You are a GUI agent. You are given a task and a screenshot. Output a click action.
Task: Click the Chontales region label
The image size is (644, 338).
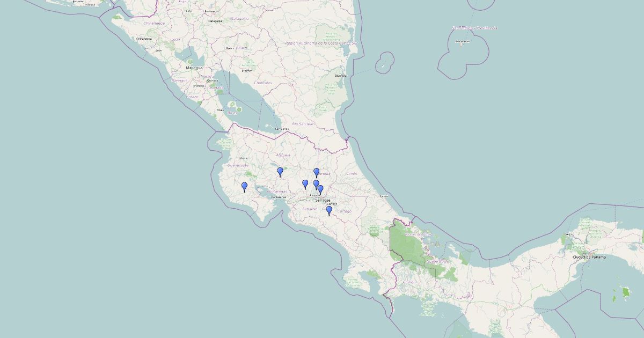(263, 83)
